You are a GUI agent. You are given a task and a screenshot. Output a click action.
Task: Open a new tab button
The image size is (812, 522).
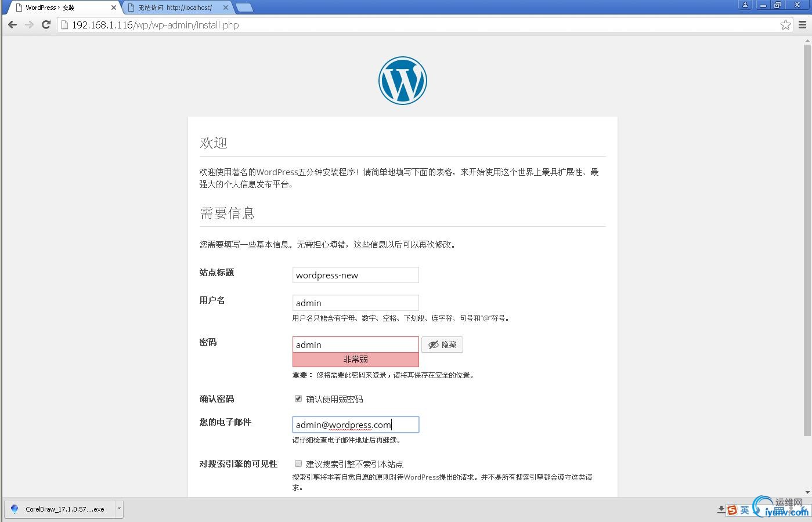(244, 8)
